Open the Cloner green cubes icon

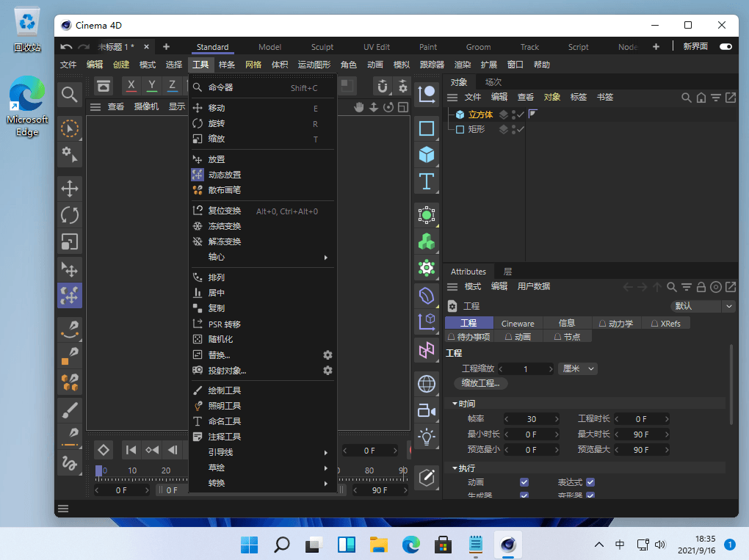click(427, 241)
